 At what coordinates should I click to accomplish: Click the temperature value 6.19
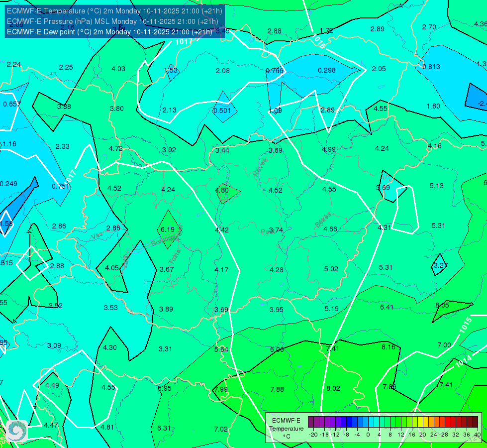168,229
